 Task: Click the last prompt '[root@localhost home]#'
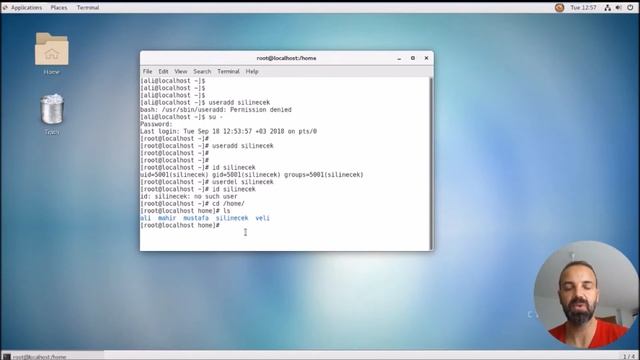click(x=180, y=225)
